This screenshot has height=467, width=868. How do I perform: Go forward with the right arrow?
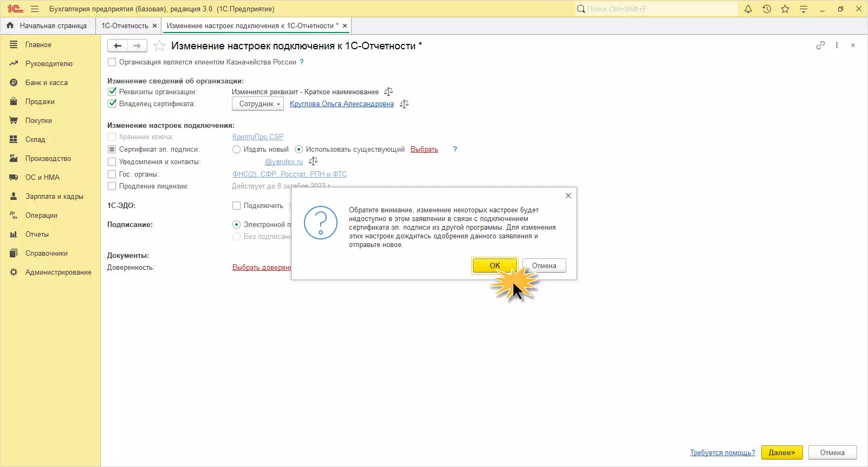137,46
